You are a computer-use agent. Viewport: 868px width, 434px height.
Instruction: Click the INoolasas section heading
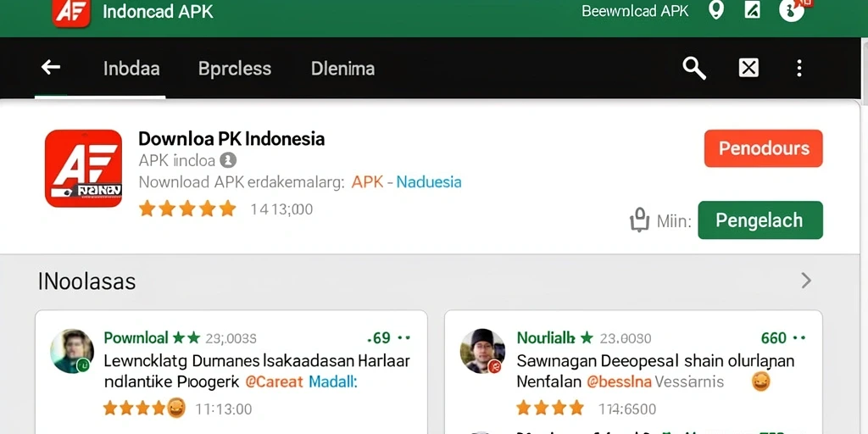tap(87, 281)
